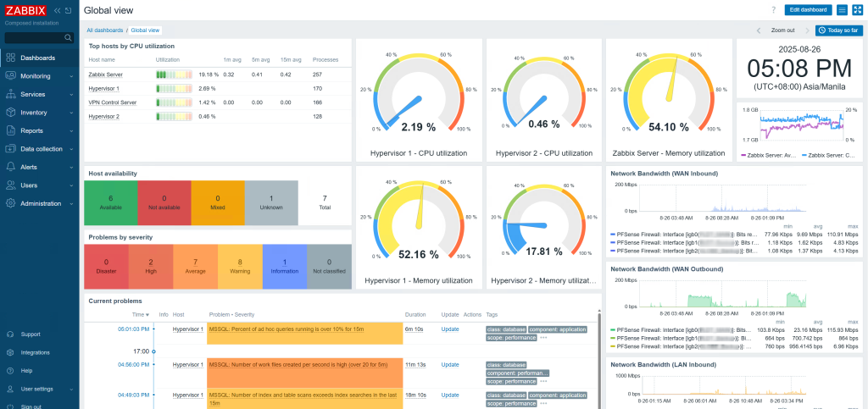Collapse the sidebar with double-chevron icon
This screenshot has height=409, width=868.
pos(57,10)
